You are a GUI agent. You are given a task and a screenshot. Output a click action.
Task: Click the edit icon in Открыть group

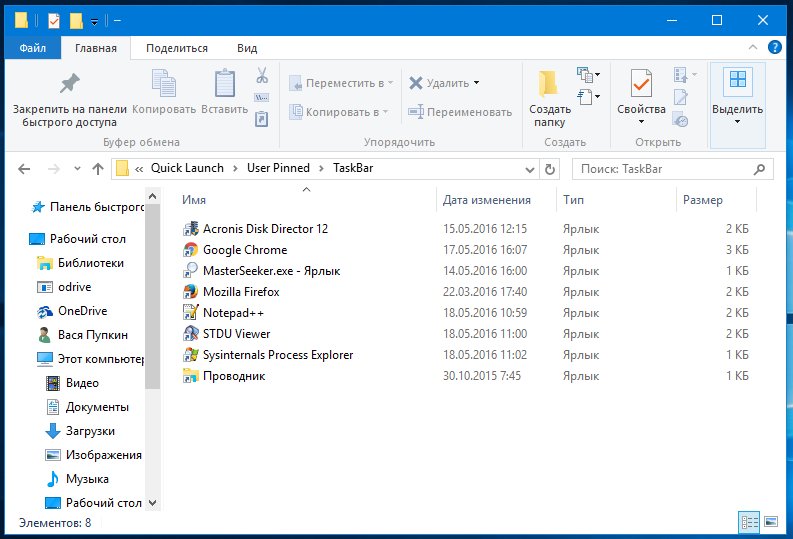tap(680, 97)
